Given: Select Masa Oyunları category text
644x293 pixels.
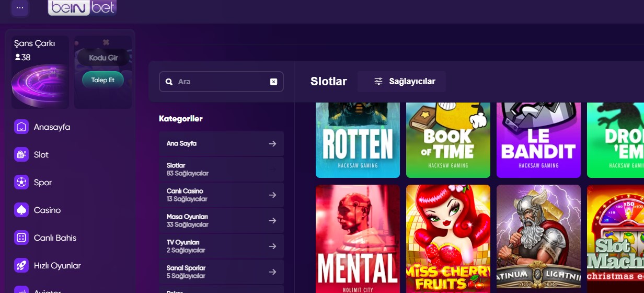Looking at the screenshot, I should [x=187, y=217].
